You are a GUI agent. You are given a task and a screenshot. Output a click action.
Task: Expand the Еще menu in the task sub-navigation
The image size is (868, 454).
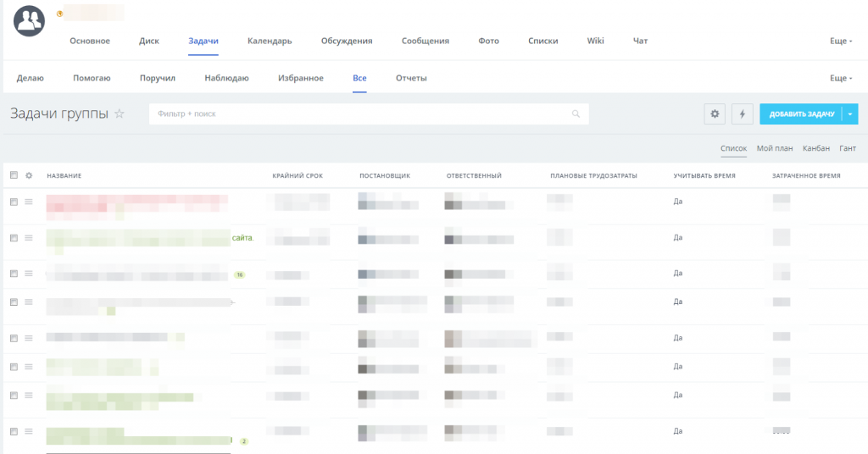click(x=841, y=78)
